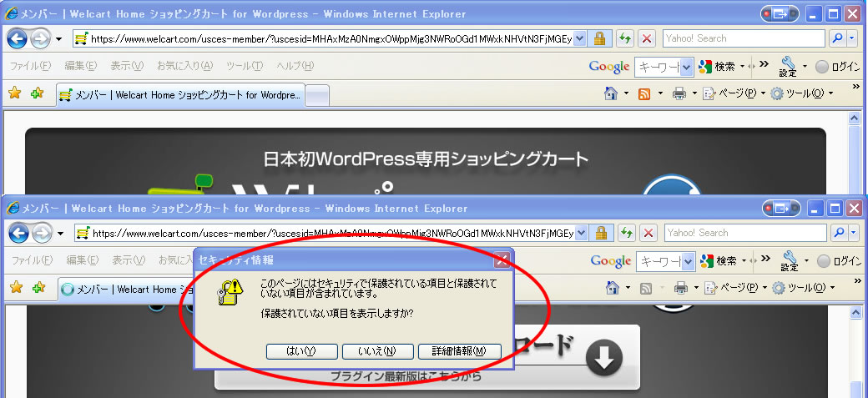
Task: Click Google toolbar 設定 wrench, lower window
Action: (790, 260)
